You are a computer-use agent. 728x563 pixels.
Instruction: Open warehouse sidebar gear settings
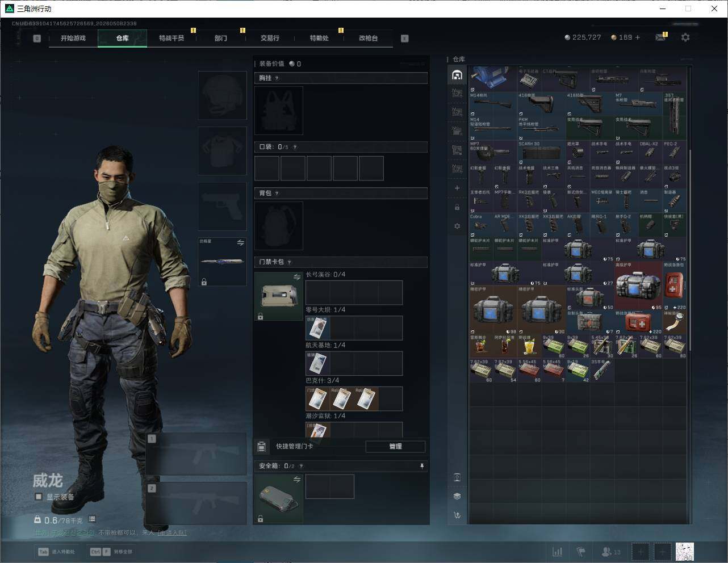click(x=457, y=226)
